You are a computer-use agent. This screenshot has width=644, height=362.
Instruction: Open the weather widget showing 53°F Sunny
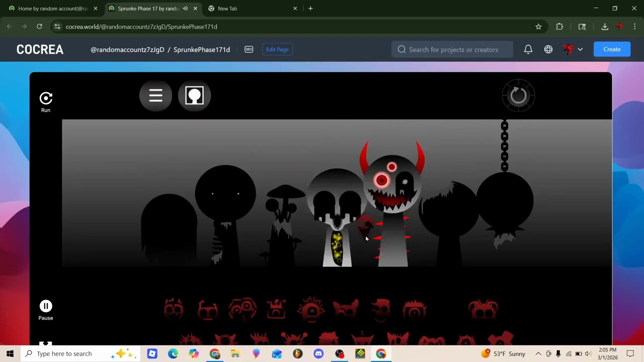pos(503,354)
